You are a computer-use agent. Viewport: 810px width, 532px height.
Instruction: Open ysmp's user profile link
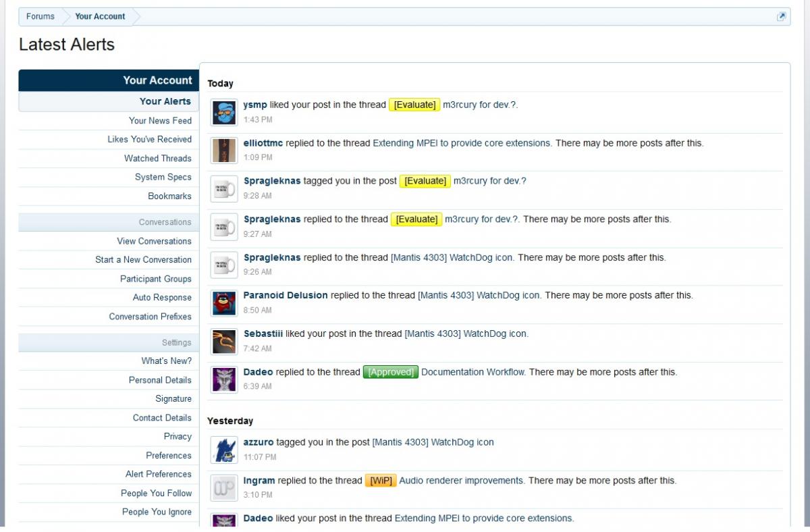pos(255,105)
